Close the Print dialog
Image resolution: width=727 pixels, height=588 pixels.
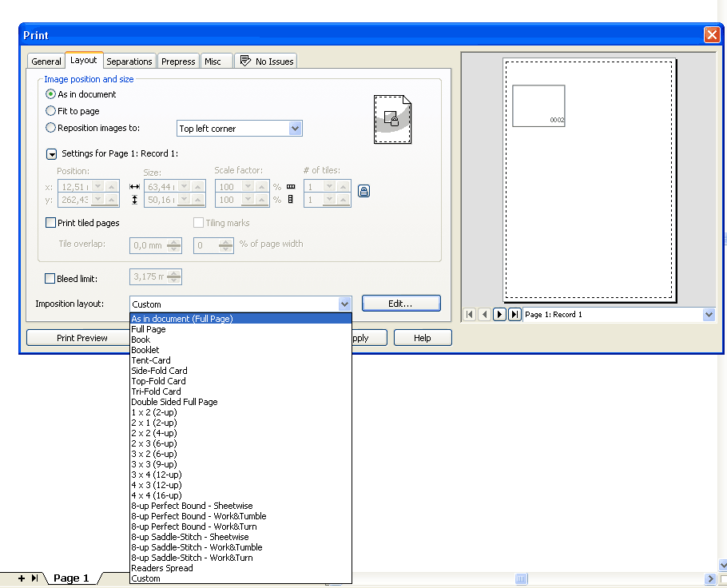tap(712, 35)
